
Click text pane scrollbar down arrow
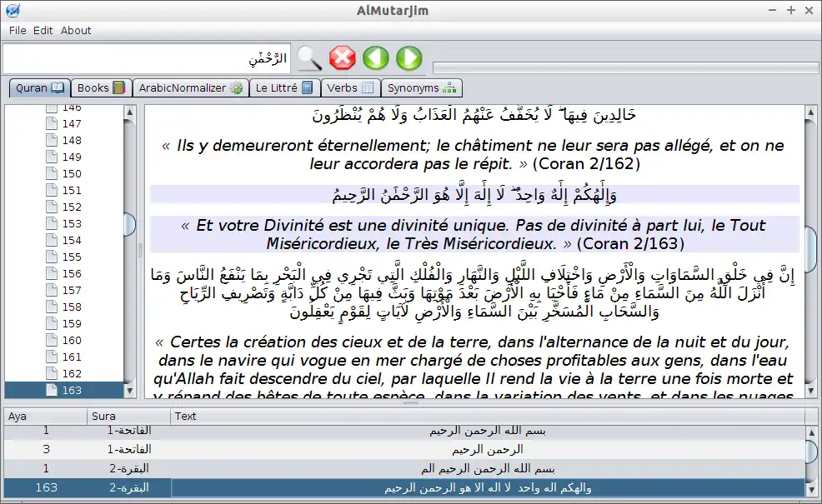810,391
